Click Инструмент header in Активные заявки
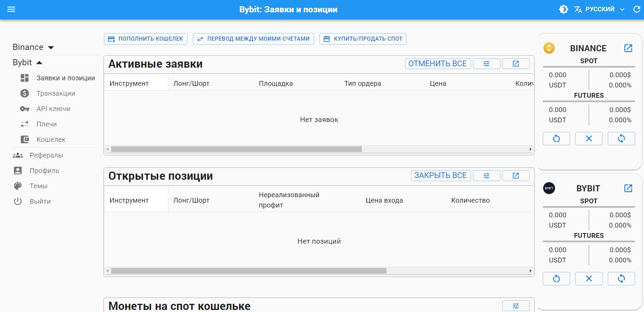644x312 pixels. pyautogui.click(x=129, y=83)
